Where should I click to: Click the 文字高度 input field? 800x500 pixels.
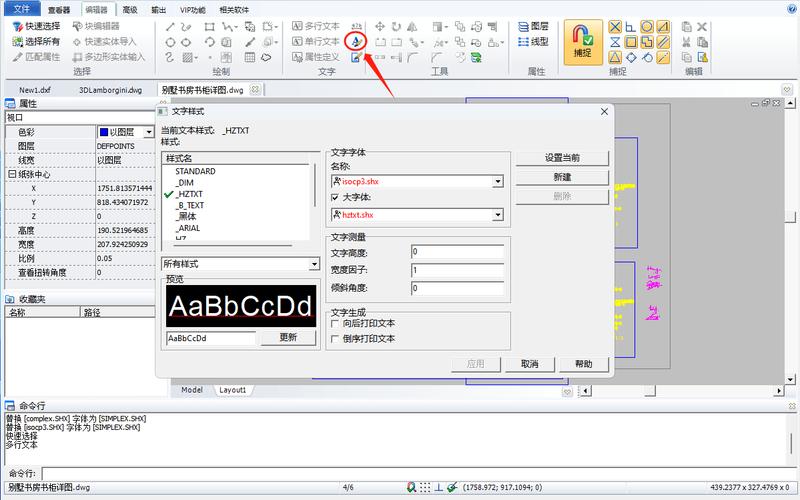coord(458,252)
